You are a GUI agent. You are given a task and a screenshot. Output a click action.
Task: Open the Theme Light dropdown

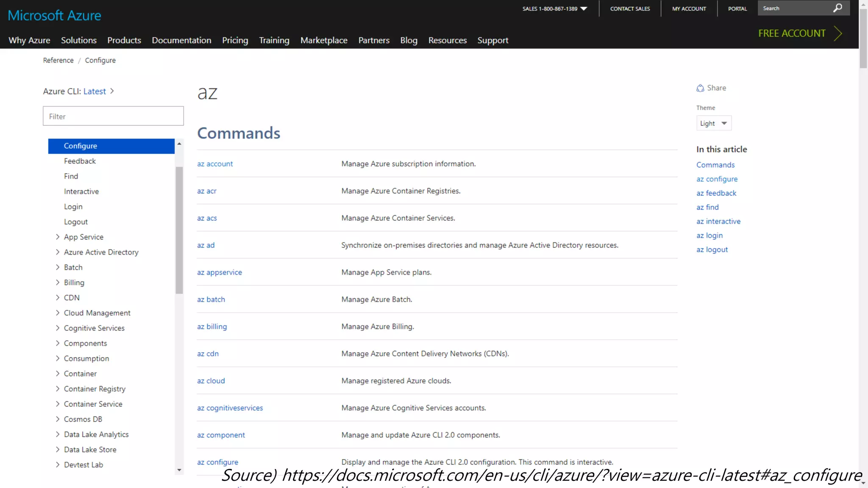(x=714, y=123)
